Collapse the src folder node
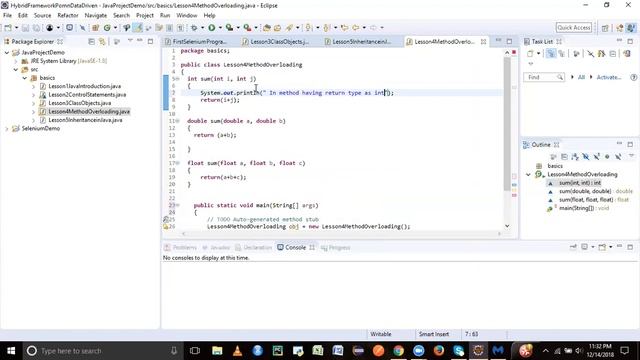 point(16,69)
